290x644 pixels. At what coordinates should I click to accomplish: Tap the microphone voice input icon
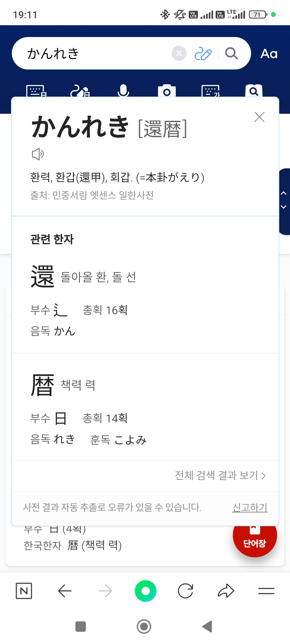[123, 91]
